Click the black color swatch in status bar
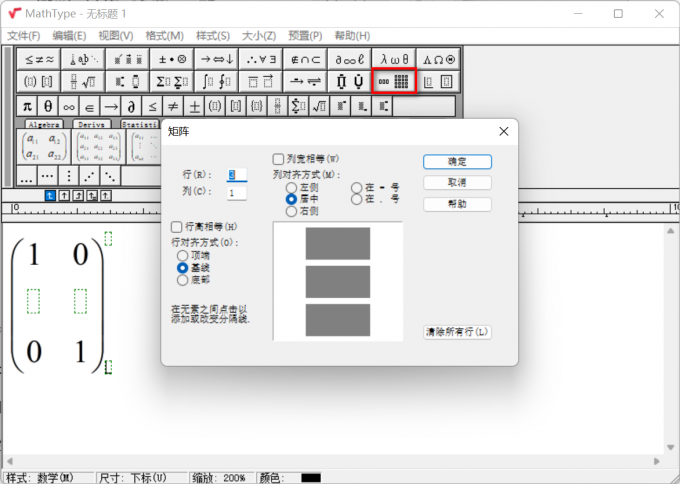 click(x=311, y=478)
